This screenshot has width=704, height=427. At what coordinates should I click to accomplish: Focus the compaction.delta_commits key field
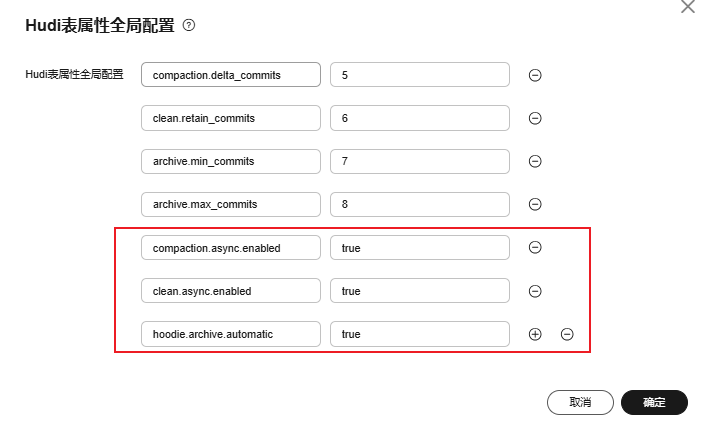231,75
